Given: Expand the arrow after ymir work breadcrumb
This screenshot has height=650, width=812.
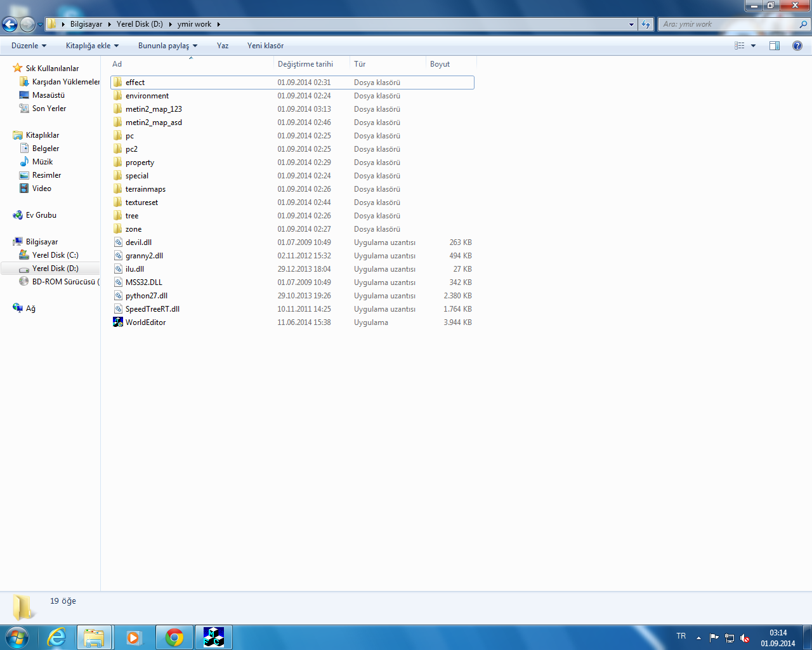Looking at the screenshot, I should tap(219, 24).
